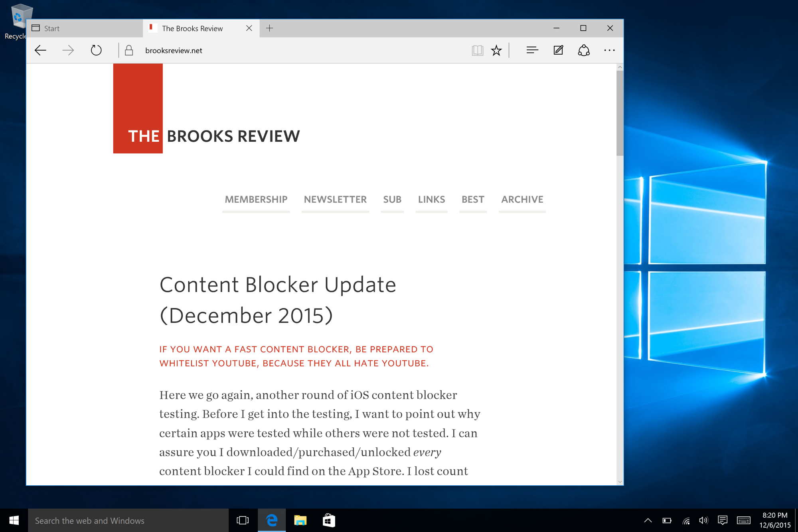Open a new browser tab

tap(270, 28)
